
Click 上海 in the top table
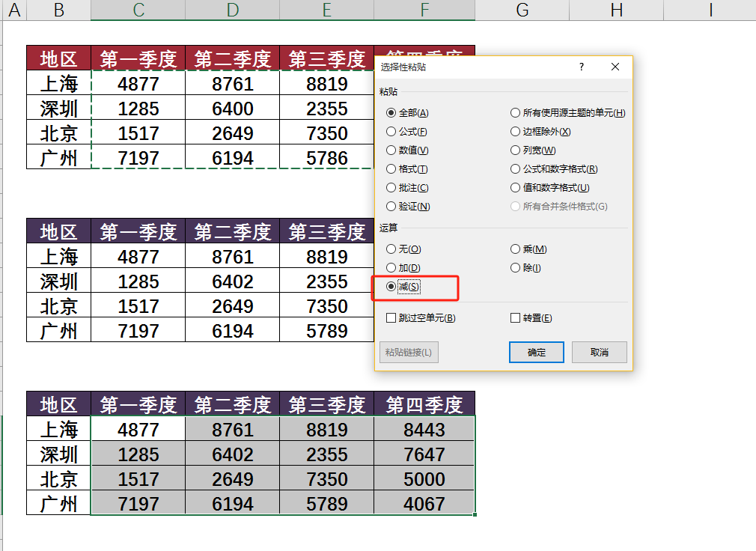point(59,83)
